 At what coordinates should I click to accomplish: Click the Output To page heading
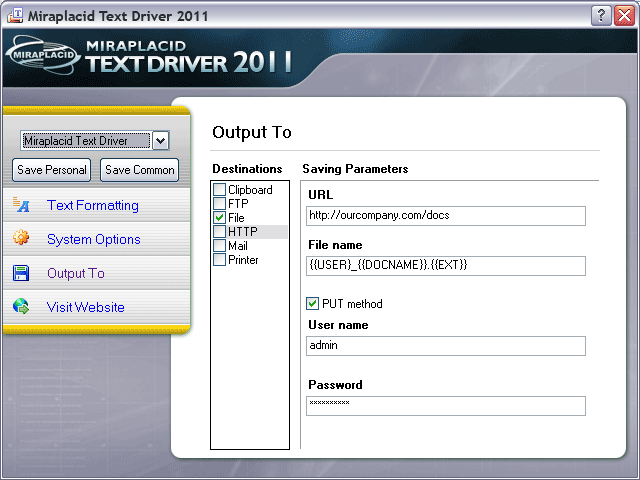pyautogui.click(x=252, y=132)
